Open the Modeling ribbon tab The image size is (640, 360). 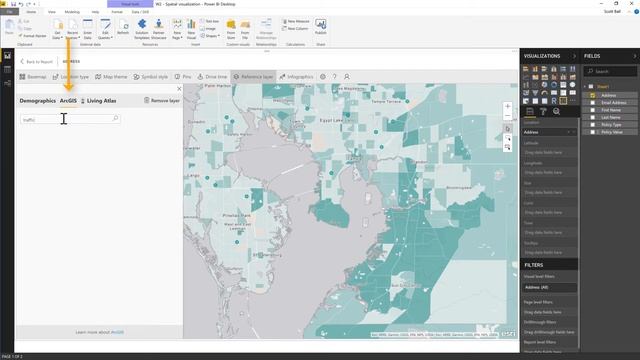click(x=72, y=12)
